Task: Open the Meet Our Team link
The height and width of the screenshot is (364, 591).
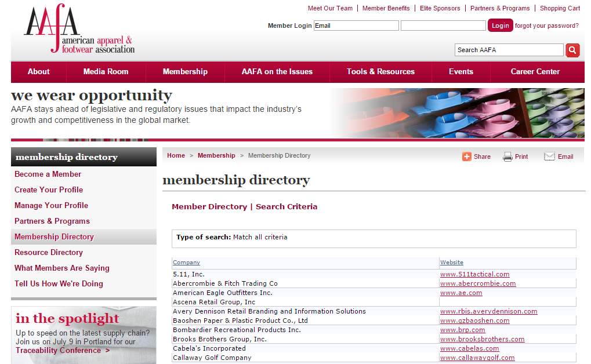Action: [x=330, y=8]
